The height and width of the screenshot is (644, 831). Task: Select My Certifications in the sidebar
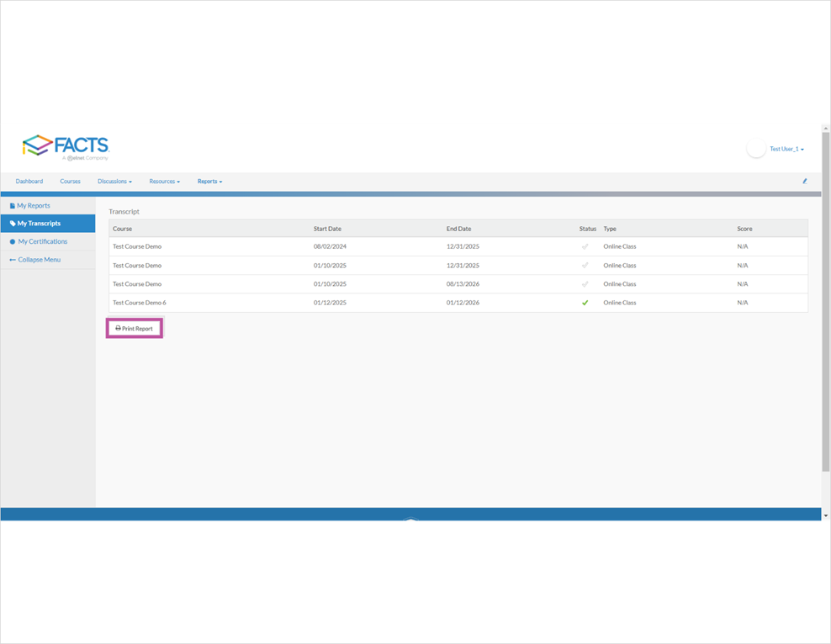[40, 241]
